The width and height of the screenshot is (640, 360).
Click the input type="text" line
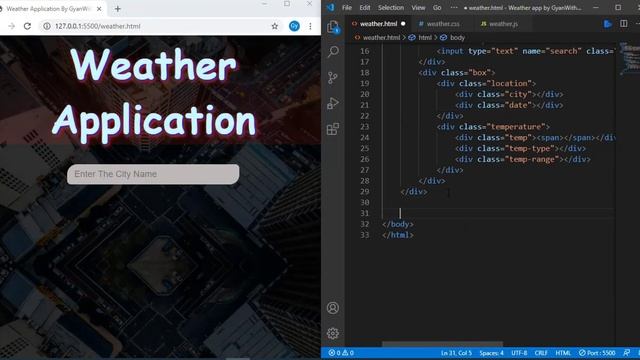pos(525,51)
